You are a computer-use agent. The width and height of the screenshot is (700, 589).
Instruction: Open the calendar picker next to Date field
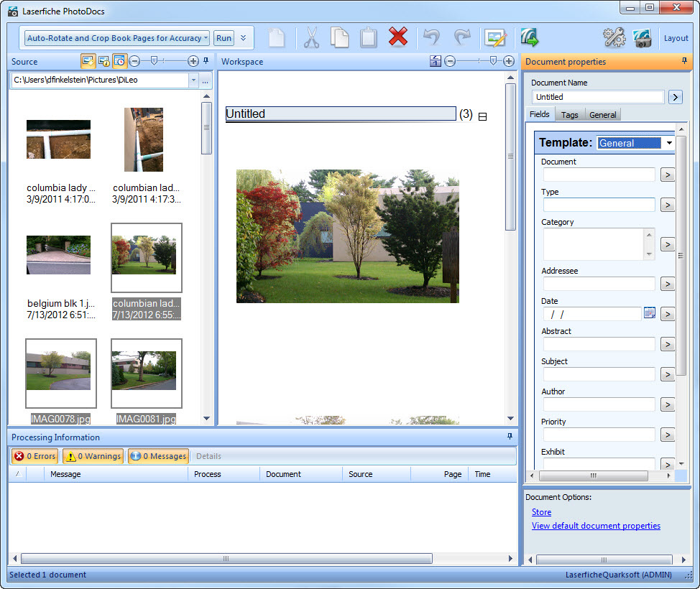pos(650,313)
